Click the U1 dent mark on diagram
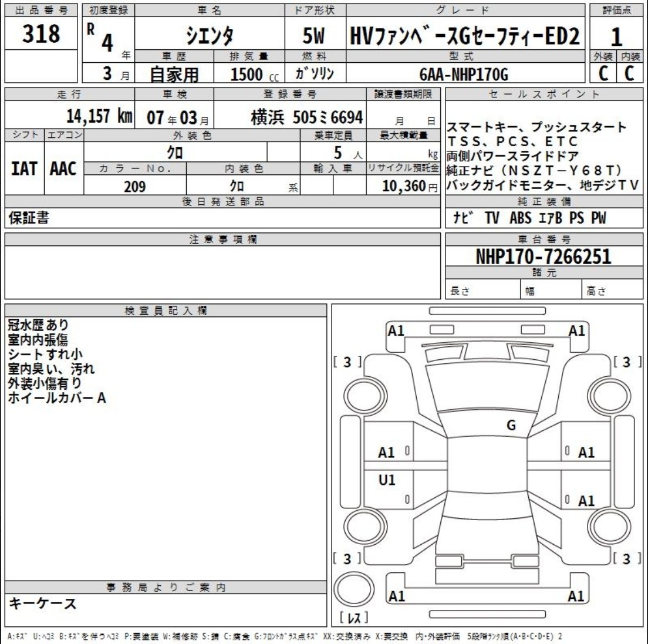 click(387, 480)
